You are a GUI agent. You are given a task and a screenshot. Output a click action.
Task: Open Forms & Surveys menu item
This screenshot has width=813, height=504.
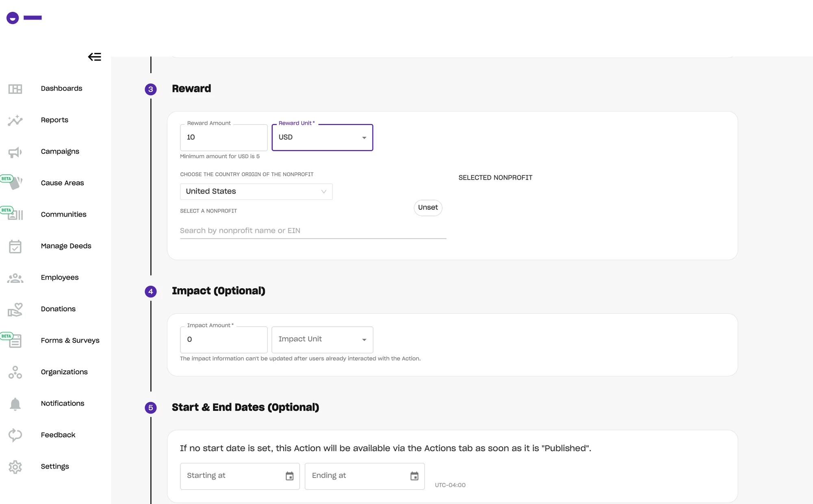click(x=70, y=341)
